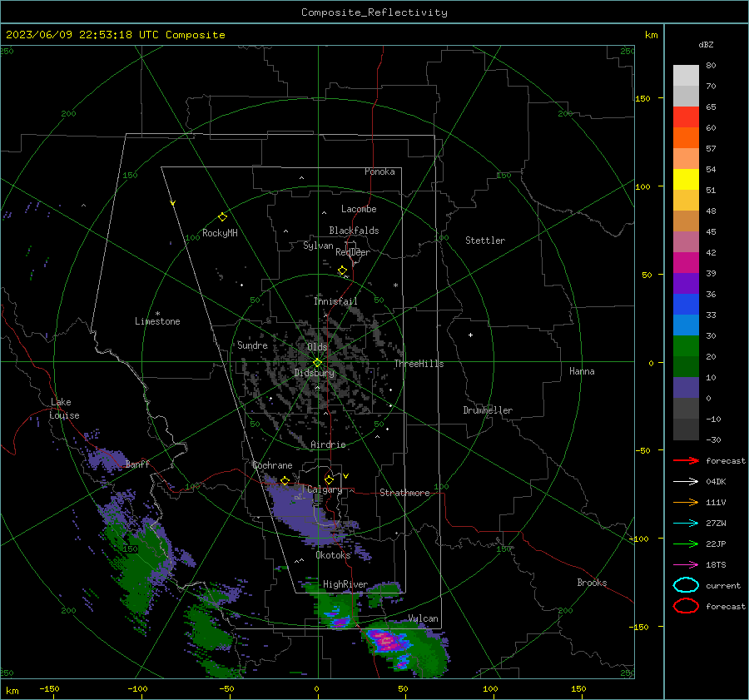Click the magenta swatch in dBZ scale
Screen dimensions: 749x700
686,263
